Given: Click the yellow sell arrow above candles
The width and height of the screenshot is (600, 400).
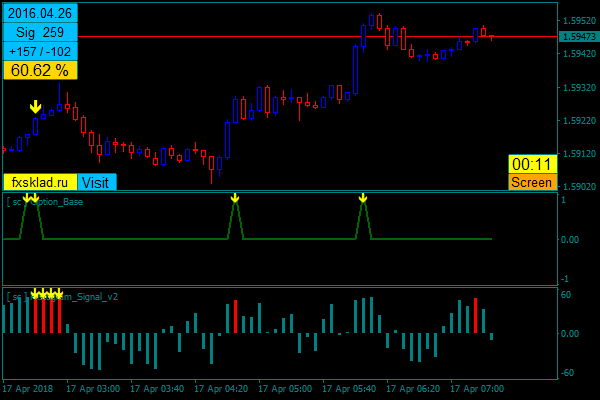Looking at the screenshot, I should coord(36,107).
